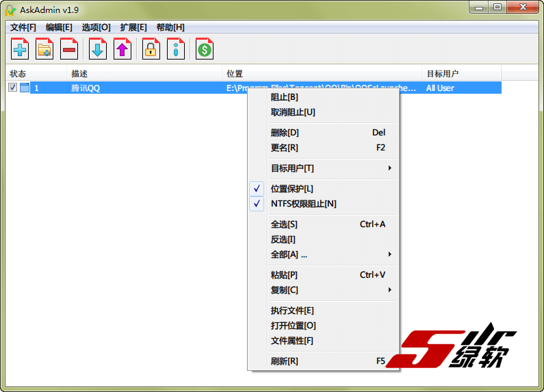Select 删除[D] in the context menu

click(x=285, y=133)
